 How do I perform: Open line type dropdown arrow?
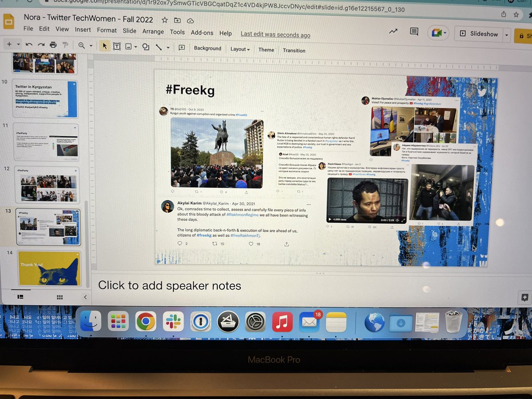(x=168, y=47)
